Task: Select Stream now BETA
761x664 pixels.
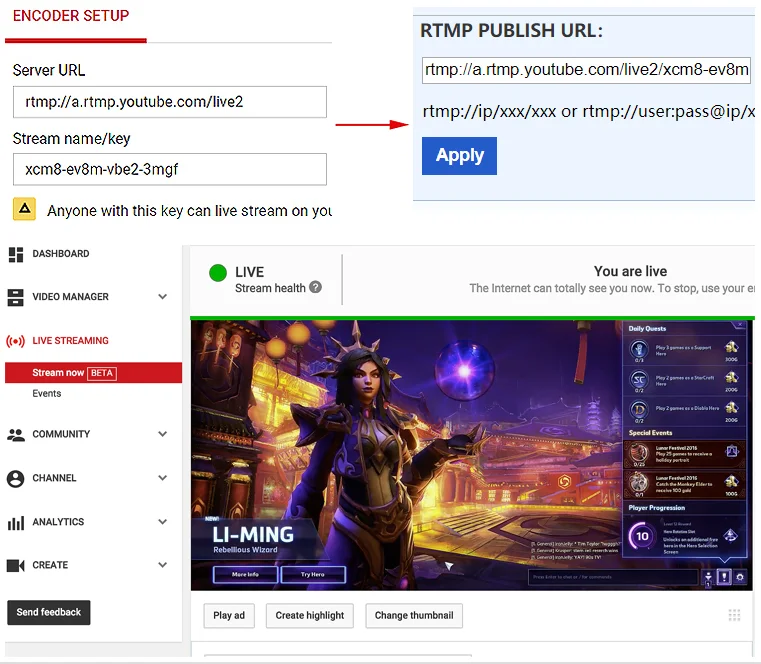Action: (x=93, y=373)
